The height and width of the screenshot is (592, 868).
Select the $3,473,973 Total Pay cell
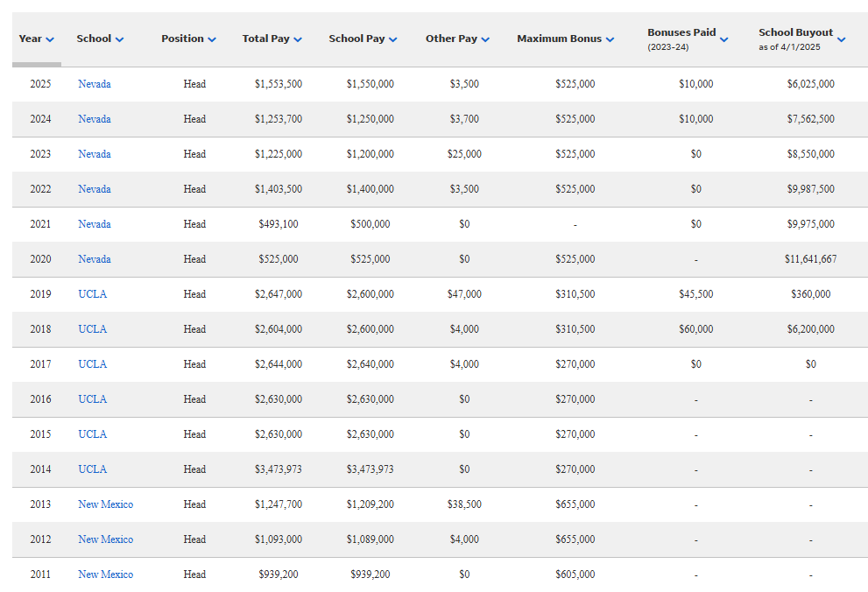(279, 469)
